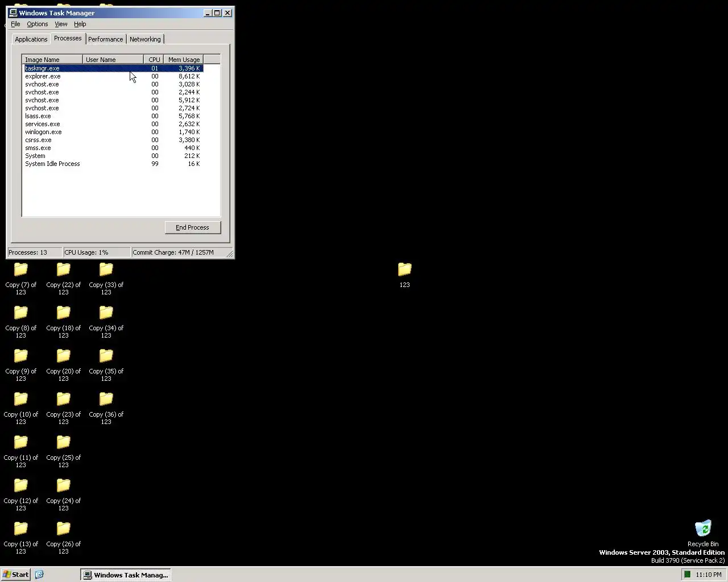728x582 pixels.
Task: Close the Windows Task Manager window
Action: pos(227,13)
